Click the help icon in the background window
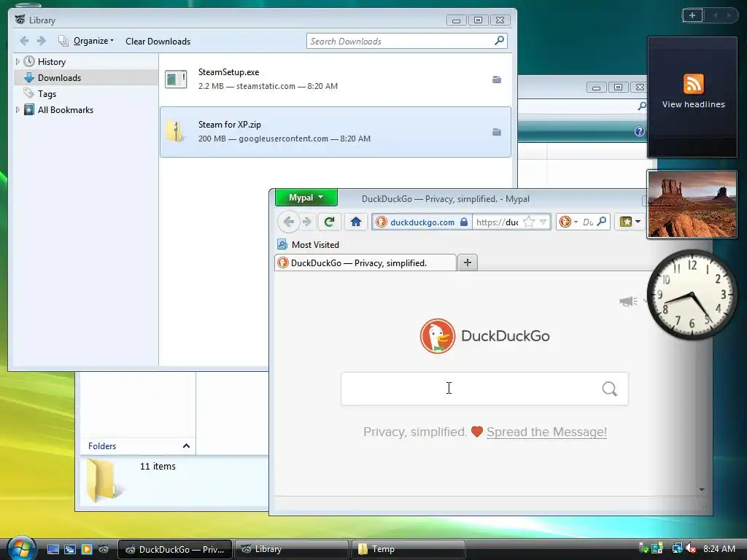The width and height of the screenshot is (747, 560). tap(639, 131)
